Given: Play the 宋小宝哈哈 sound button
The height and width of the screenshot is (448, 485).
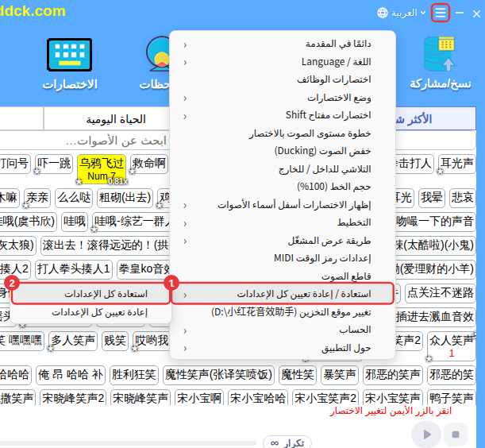Looking at the screenshot, I should tap(258, 399).
